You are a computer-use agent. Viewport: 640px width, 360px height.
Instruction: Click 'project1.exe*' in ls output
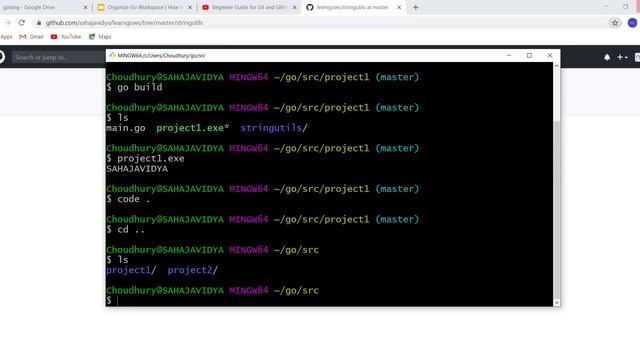pyautogui.click(x=192, y=128)
